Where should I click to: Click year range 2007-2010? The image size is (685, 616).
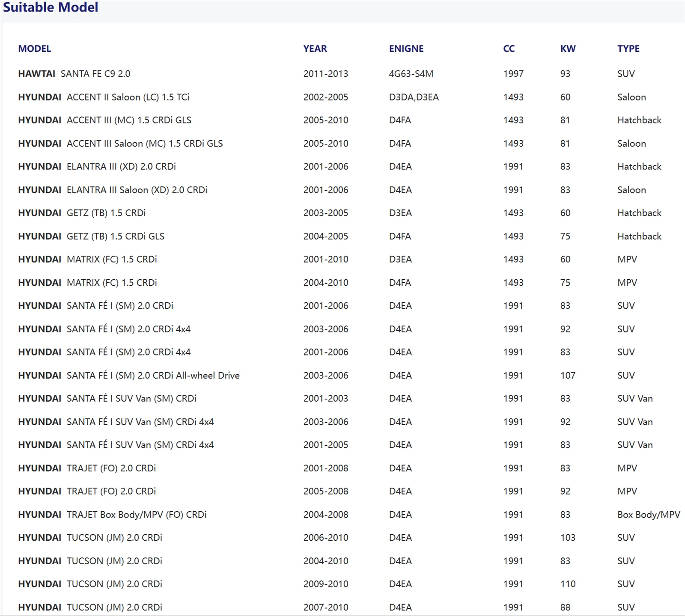(326, 607)
